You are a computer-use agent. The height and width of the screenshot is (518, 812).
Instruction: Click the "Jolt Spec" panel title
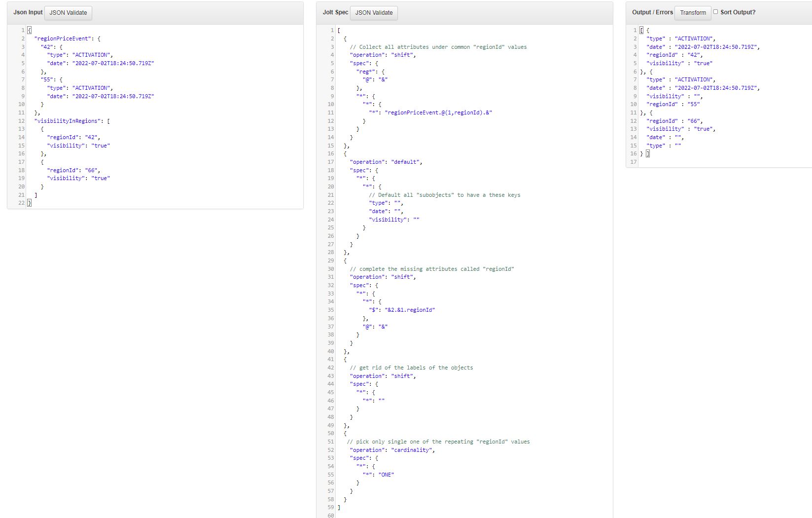point(335,12)
